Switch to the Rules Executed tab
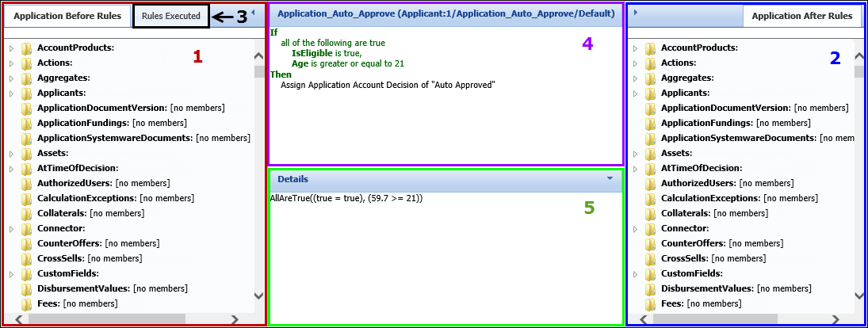The width and height of the screenshot is (868, 328). (x=171, y=16)
